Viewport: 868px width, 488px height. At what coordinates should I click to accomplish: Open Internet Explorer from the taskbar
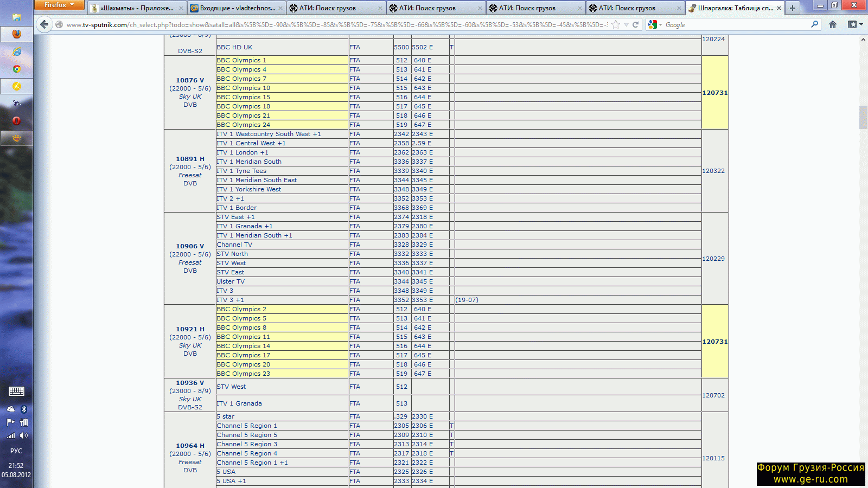(17, 52)
